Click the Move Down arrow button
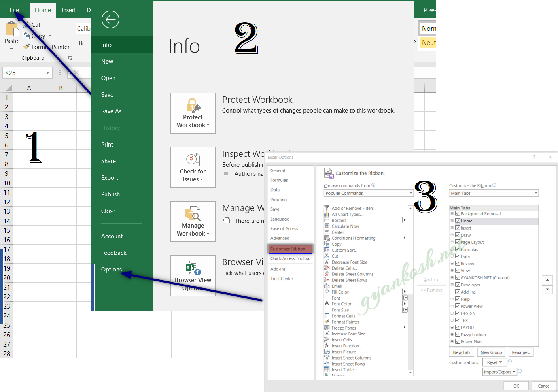Image resolution: width=558 pixels, height=392 pixels. [x=547, y=289]
